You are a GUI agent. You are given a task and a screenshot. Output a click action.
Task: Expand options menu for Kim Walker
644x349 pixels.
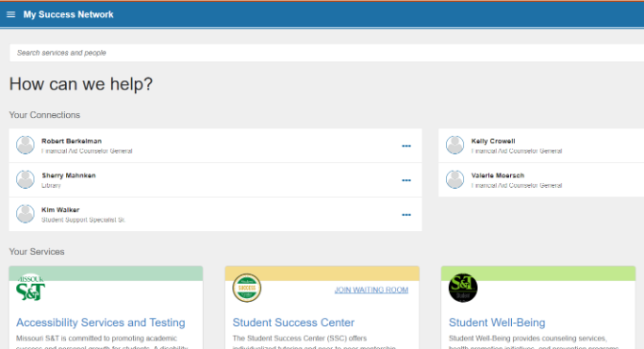[406, 215]
